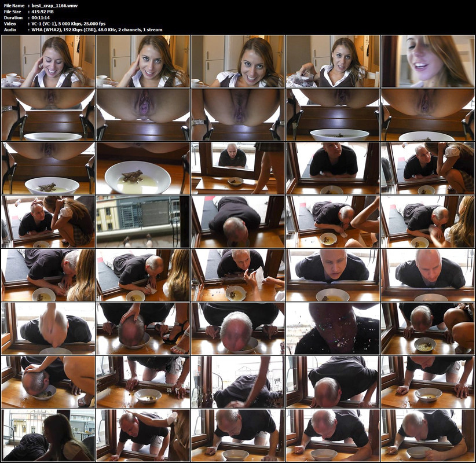Select the file size value '419.92 MB'

[42, 12]
